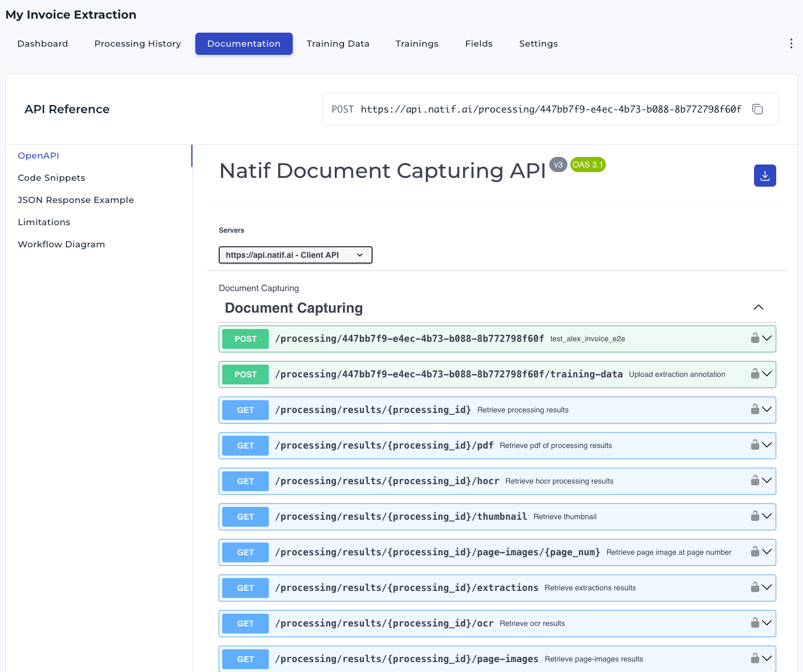Expand the test_alex_invoice_e2e POST endpoint chevron
Viewport: 803px width, 672px height.
[767, 338]
